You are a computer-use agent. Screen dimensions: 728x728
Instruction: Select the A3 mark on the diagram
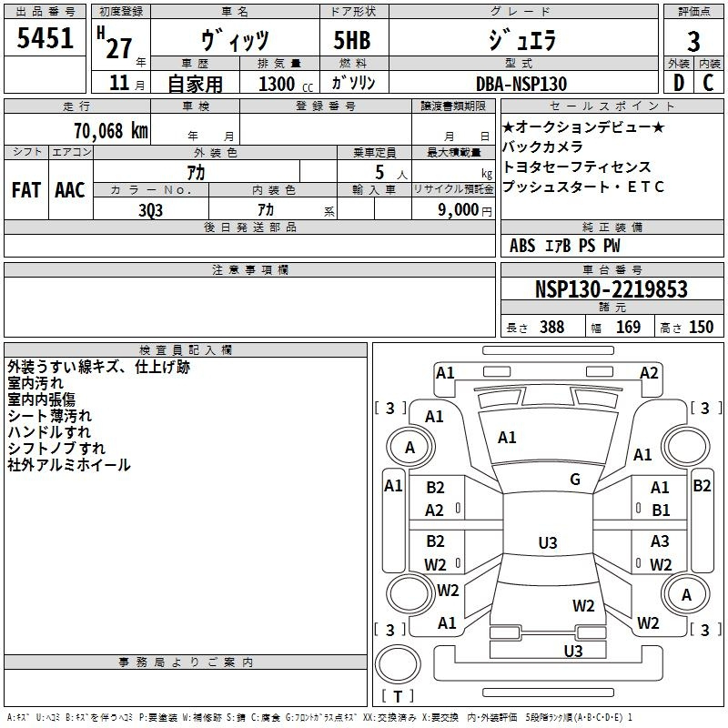click(x=659, y=541)
